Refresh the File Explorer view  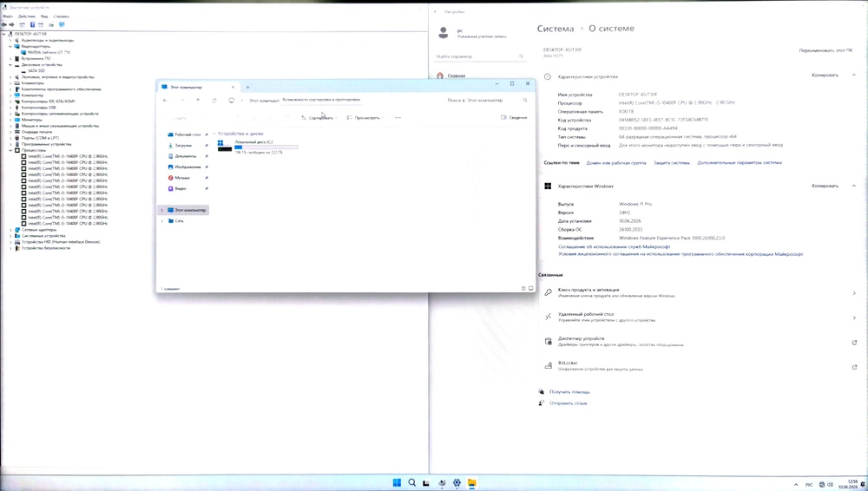pos(214,100)
